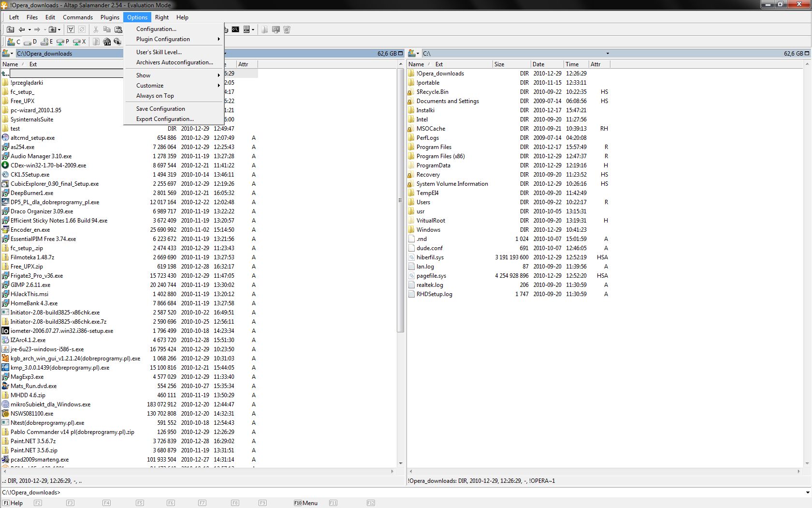Image resolution: width=812 pixels, height=508 pixels.
Task: Open command line history dropdown
Action: click(x=807, y=493)
